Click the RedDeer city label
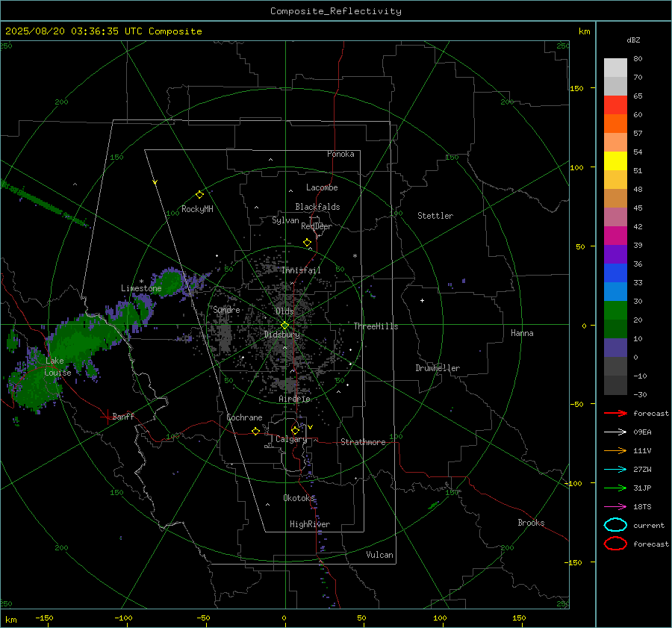Viewport: 672px width, 628px height. 317,226
